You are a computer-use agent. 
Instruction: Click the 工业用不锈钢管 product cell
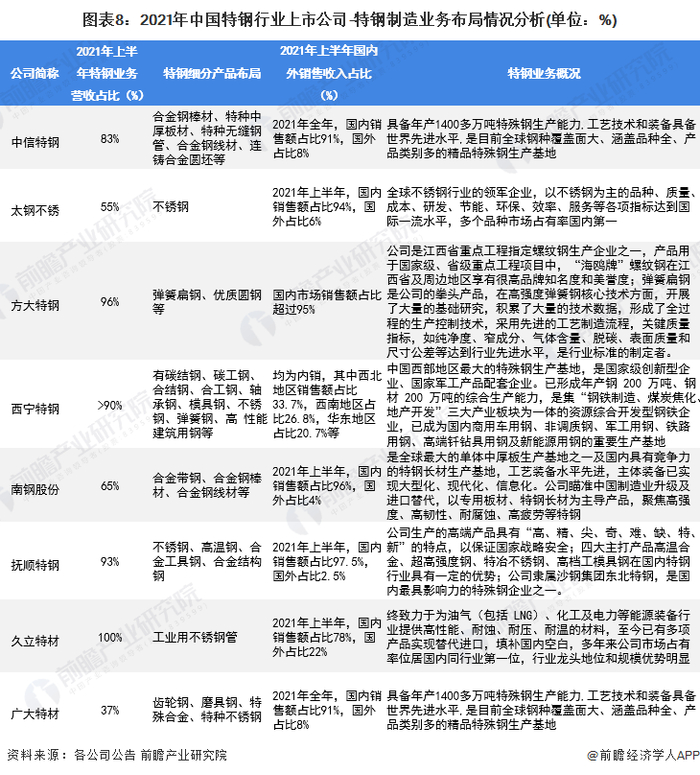(x=195, y=638)
